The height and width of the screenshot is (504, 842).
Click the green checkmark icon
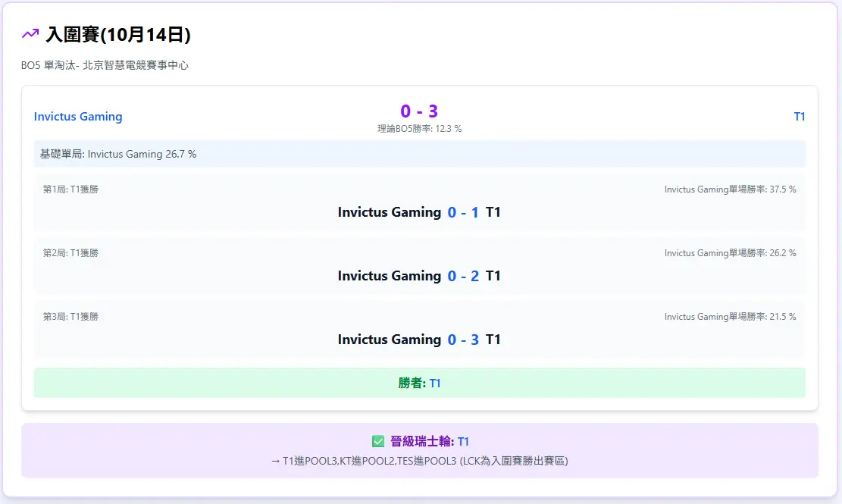pos(378,441)
